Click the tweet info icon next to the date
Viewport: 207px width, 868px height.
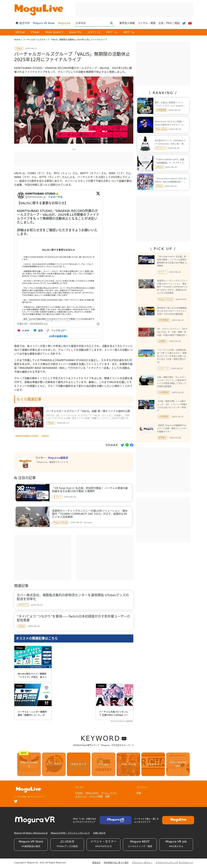[98, 324]
